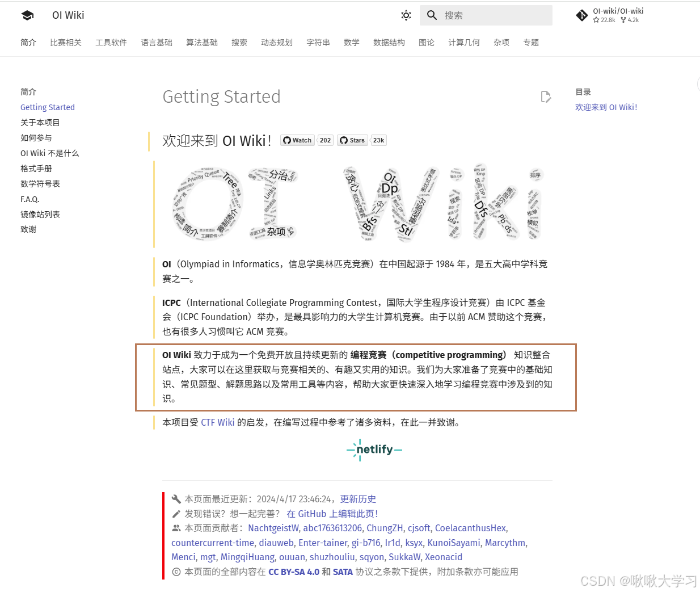This screenshot has height=592, width=700.
Task: Go to the 算法基础 tab
Action: point(202,43)
